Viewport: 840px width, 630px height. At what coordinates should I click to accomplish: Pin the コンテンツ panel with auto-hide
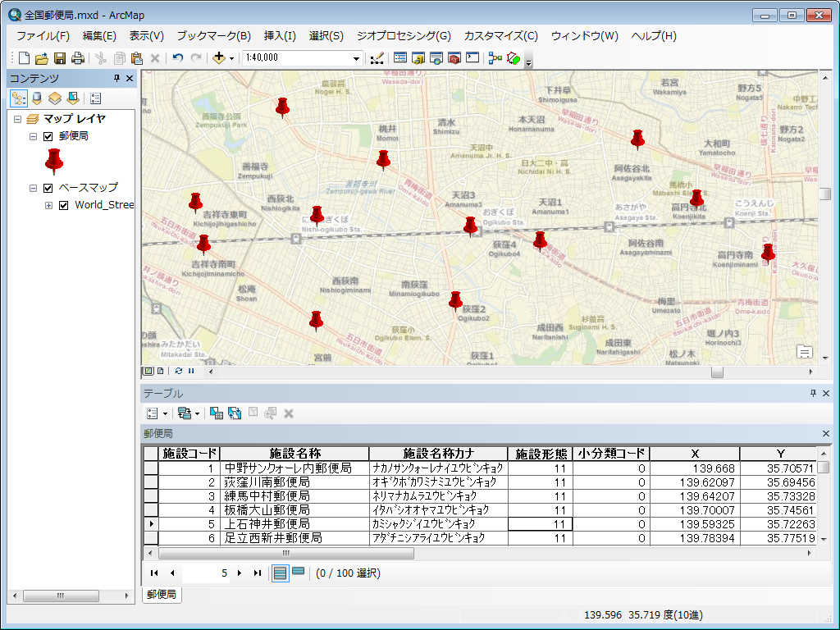pyautogui.click(x=116, y=78)
